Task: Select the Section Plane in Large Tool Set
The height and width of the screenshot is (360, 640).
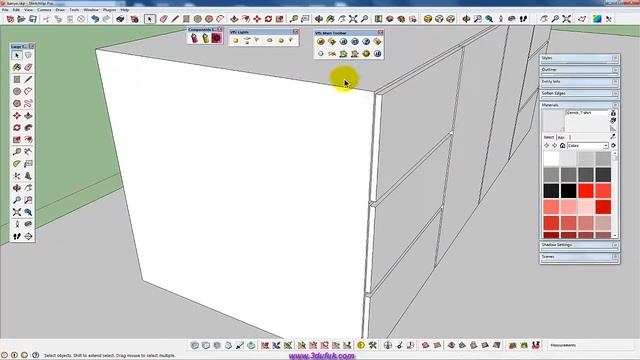Action: [x=28, y=236]
